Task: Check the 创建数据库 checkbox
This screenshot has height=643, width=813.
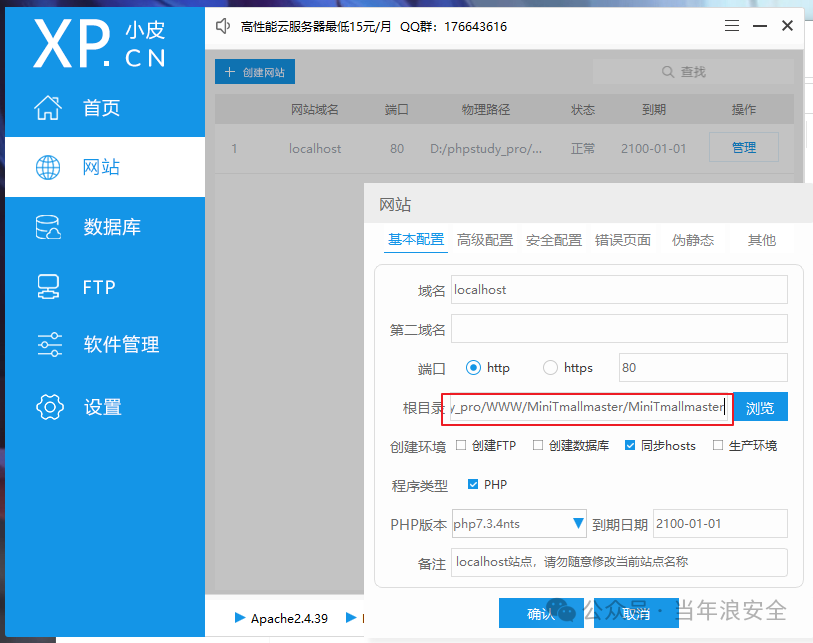Action: [x=538, y=445]
